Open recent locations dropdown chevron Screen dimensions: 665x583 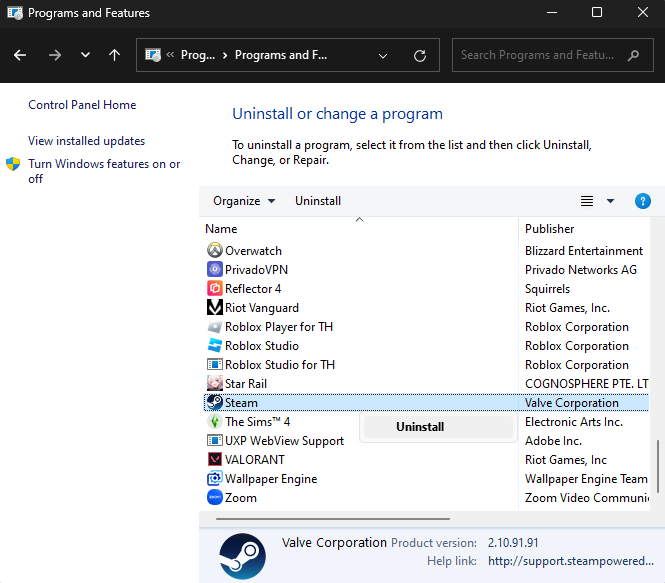85,55
